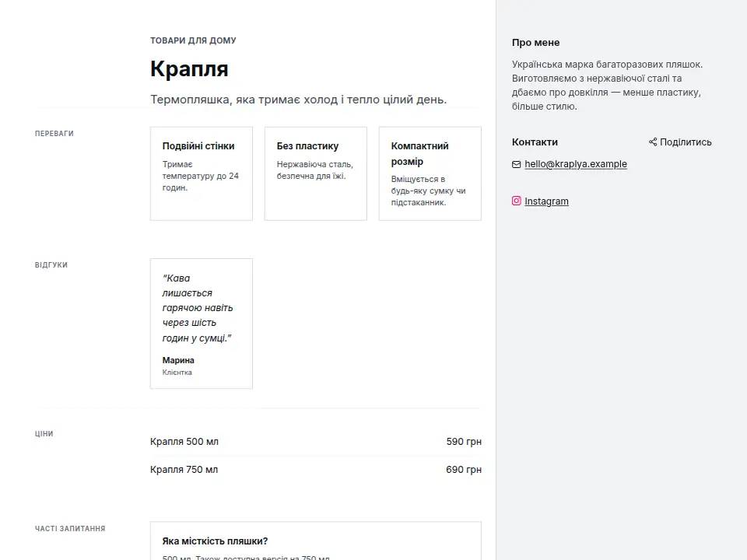The width and height of the screenshot is (747, 560).
Task: Click the Контакти sidebar heading
Action: [x=535, y=142]
